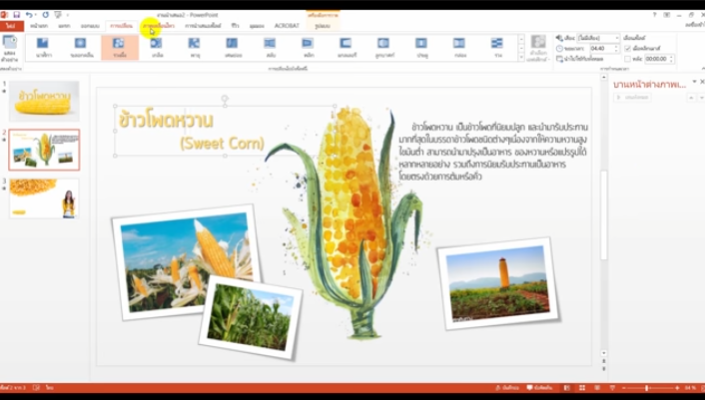Viewport: 705px width, 400px height.
Task: Switch to the Design (ออกแบบ) tab
Action: coord(90,26)
